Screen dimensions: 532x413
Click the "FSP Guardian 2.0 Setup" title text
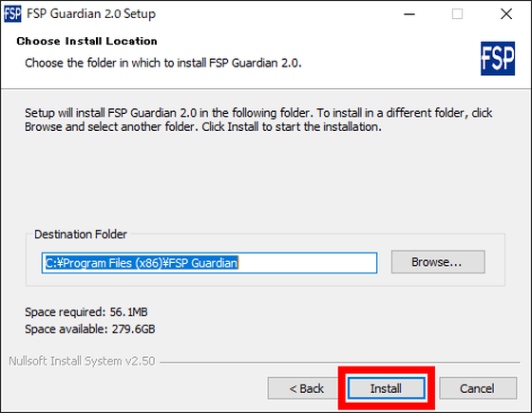[x=91, y=14]
